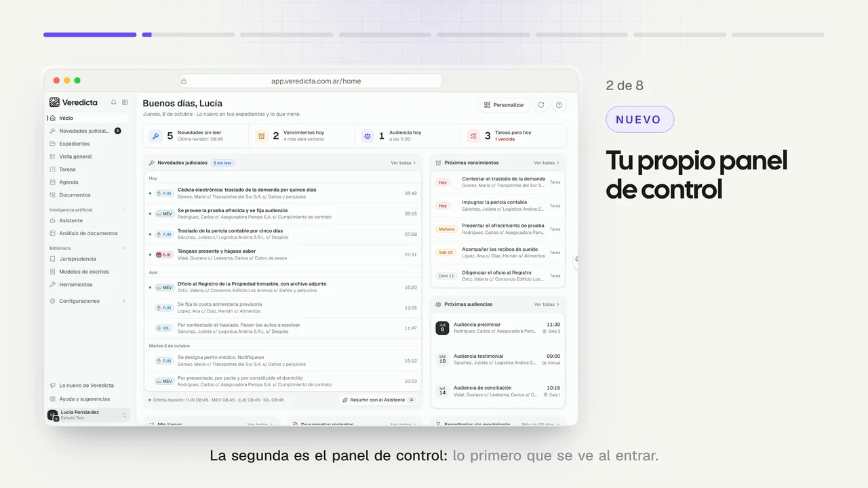Open Expedientes in the sidebar

87,144
